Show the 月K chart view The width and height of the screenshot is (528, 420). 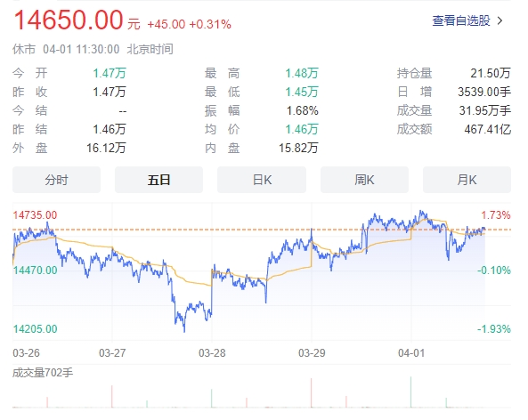pos(467,180)
